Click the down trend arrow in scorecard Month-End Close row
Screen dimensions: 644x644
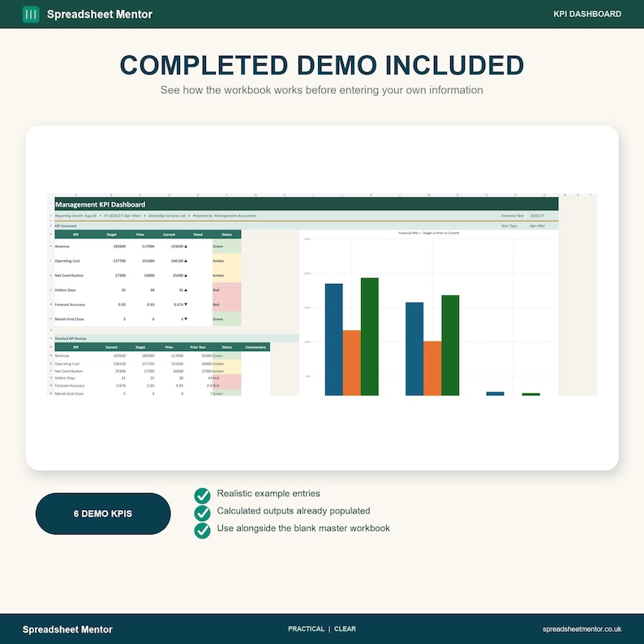[x=186, y=319]
